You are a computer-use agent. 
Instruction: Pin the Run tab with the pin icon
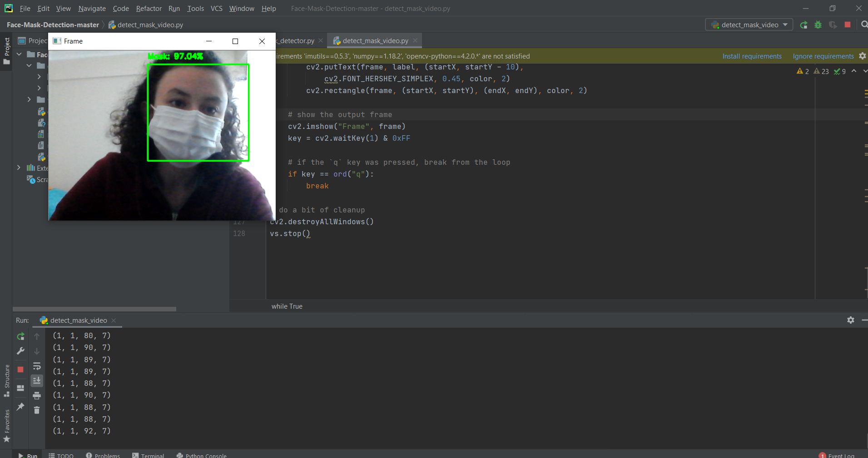coord(20,407)
